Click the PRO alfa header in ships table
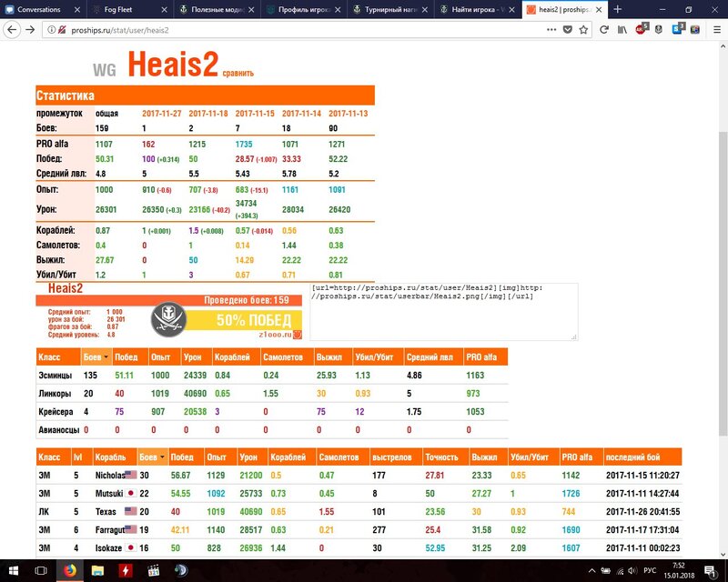This screenshot has height=582, width=728. click(x=579, y=457)
